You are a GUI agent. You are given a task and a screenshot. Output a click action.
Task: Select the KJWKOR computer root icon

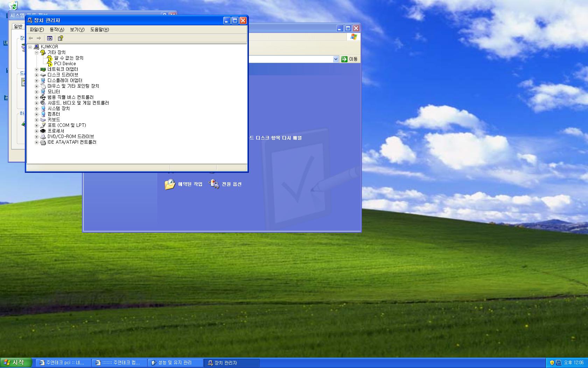36,47
